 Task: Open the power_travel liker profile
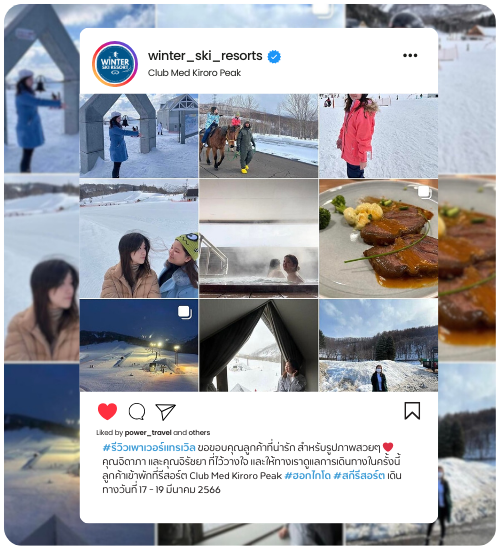(x=148, y=432)
